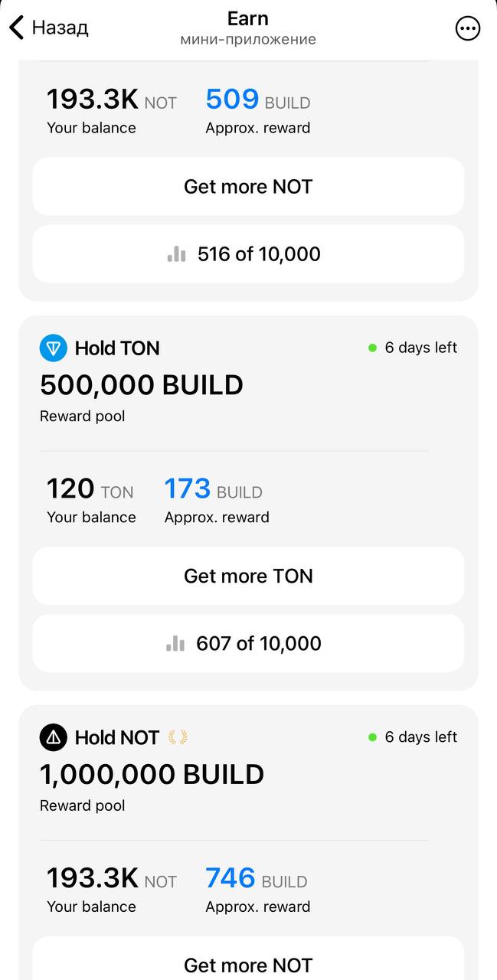Select the Hold TON card heading
Screen dimensions: 497x980
click(117, 348)
